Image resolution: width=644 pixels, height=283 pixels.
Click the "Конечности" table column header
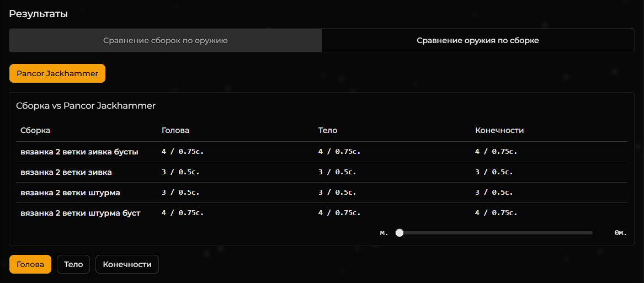point(499,131)
